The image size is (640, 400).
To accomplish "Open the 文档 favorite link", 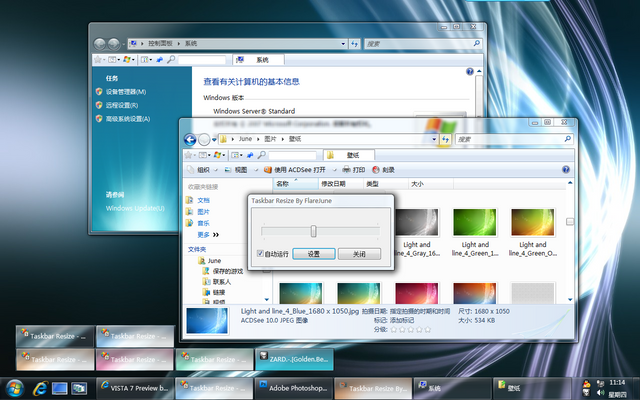I will (x=203, y=200).
